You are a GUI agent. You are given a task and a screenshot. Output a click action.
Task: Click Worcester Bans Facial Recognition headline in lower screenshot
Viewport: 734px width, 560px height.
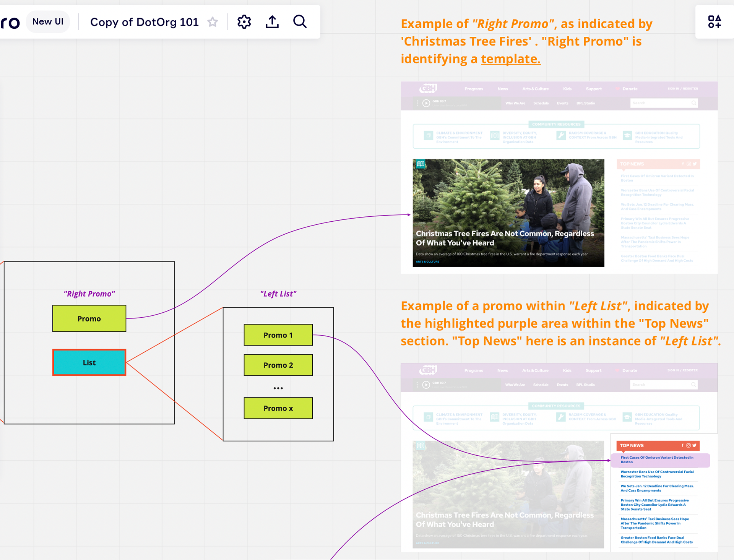point(657,474)
